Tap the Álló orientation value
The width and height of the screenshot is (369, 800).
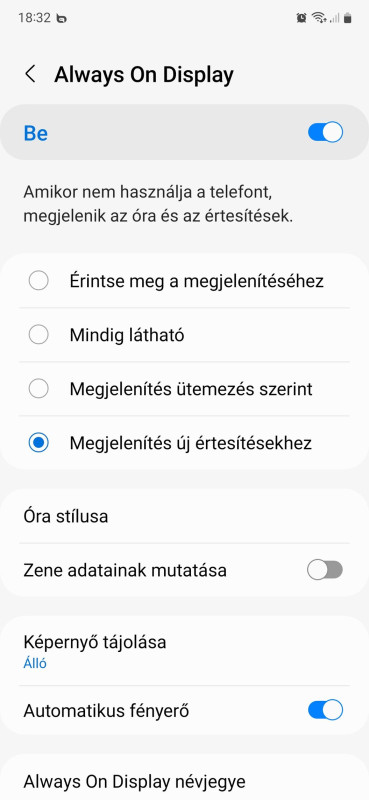click(x=35, y=663)
